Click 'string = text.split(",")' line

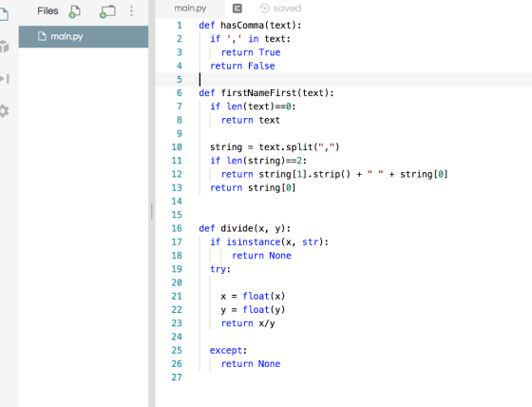pos(275,147)
